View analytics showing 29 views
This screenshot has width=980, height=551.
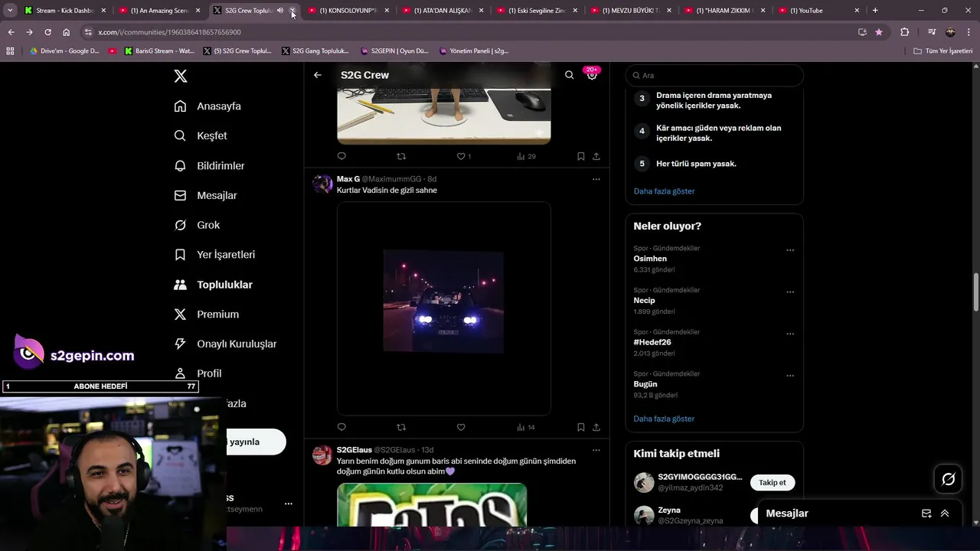pos(525,156)
